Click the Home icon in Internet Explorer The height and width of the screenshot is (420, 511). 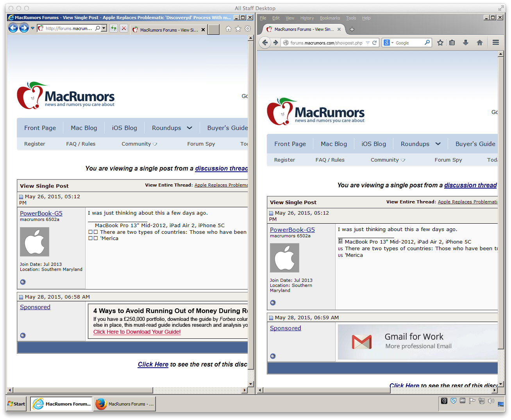[229, 28]
